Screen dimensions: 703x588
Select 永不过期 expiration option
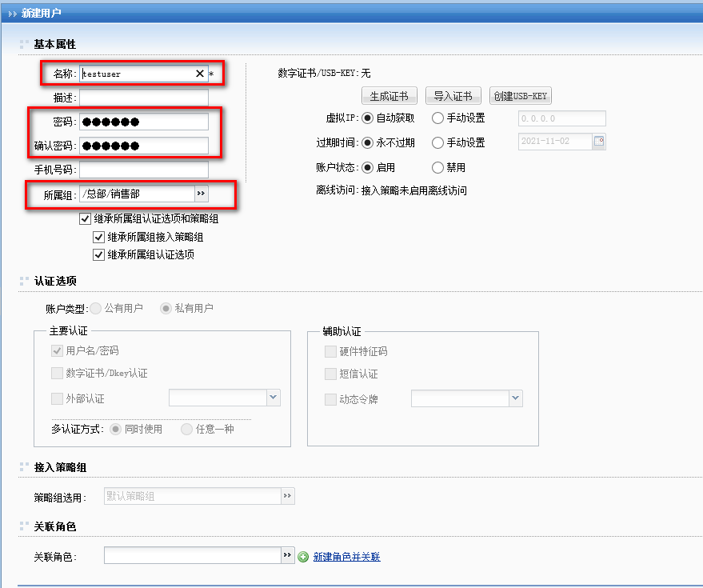click(368, 142)
